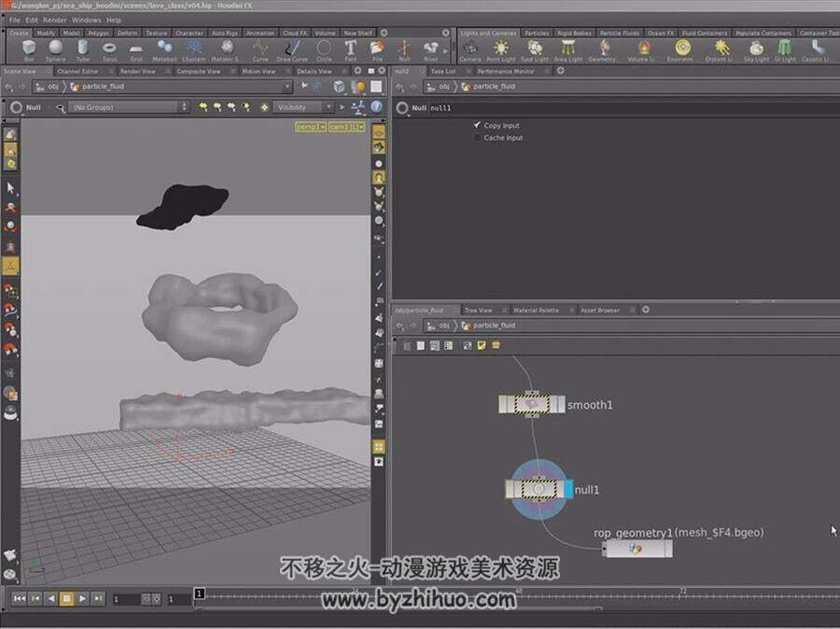Viewport: 840px width, 629px height.
Task: Select the Font shelf tool
Action: [x=350, y=51]
